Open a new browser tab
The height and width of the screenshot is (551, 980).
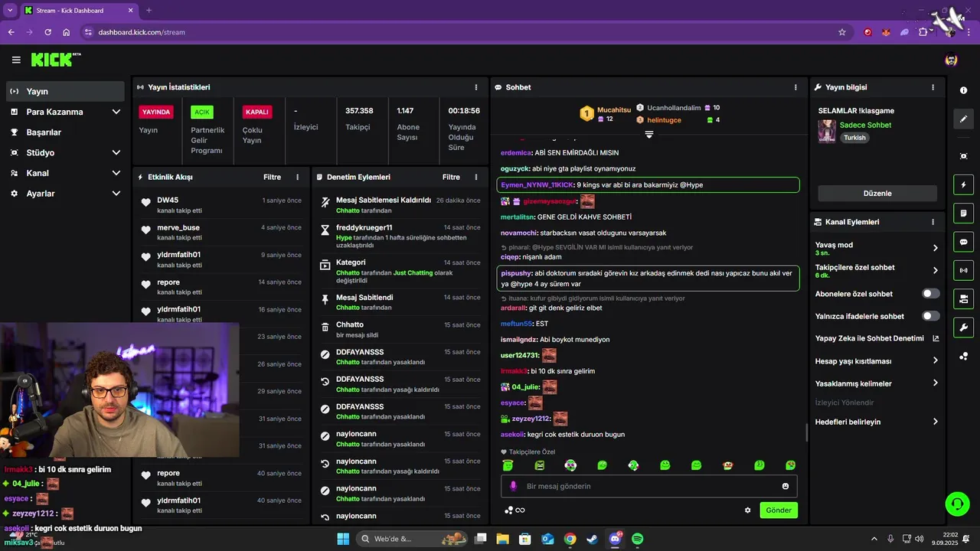(149, 10)
